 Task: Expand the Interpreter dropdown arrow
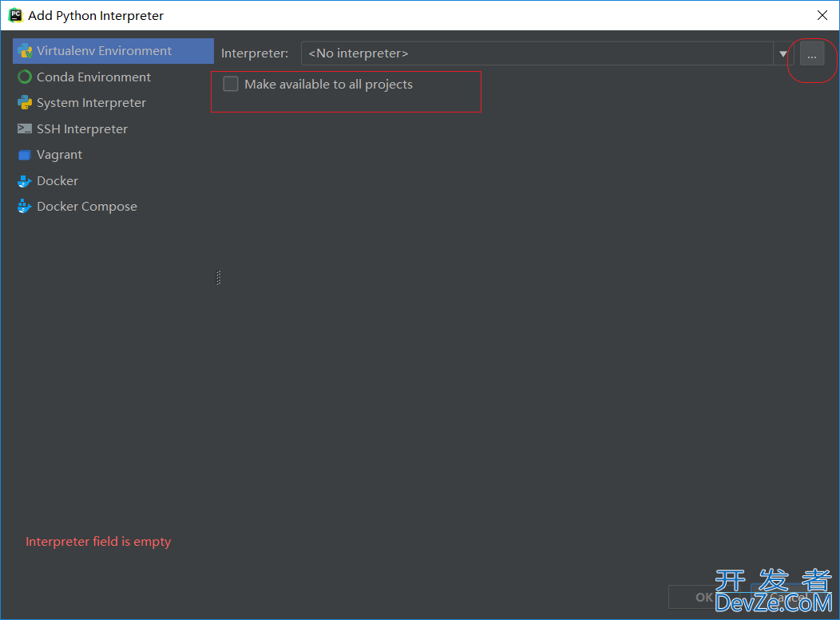[783, 53]
